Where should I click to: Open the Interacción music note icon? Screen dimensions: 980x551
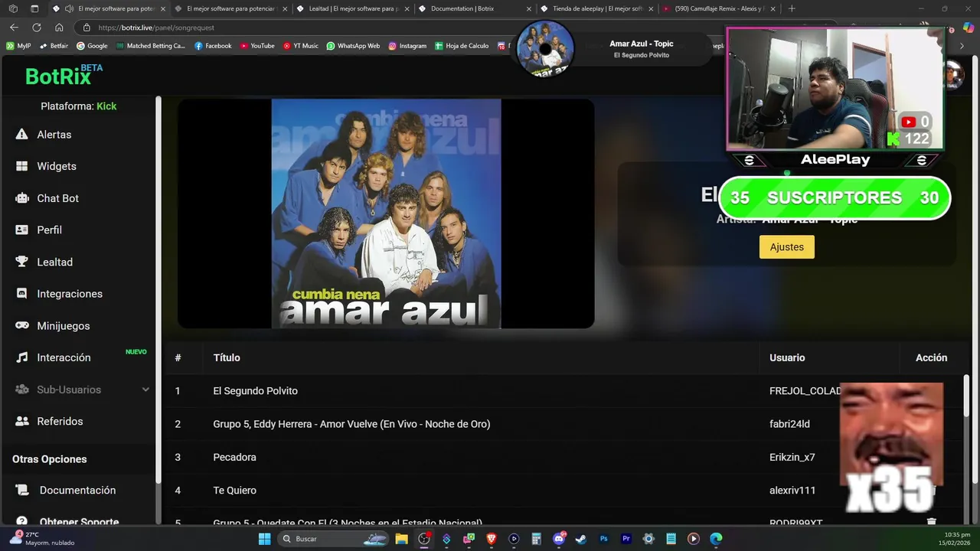22,357
